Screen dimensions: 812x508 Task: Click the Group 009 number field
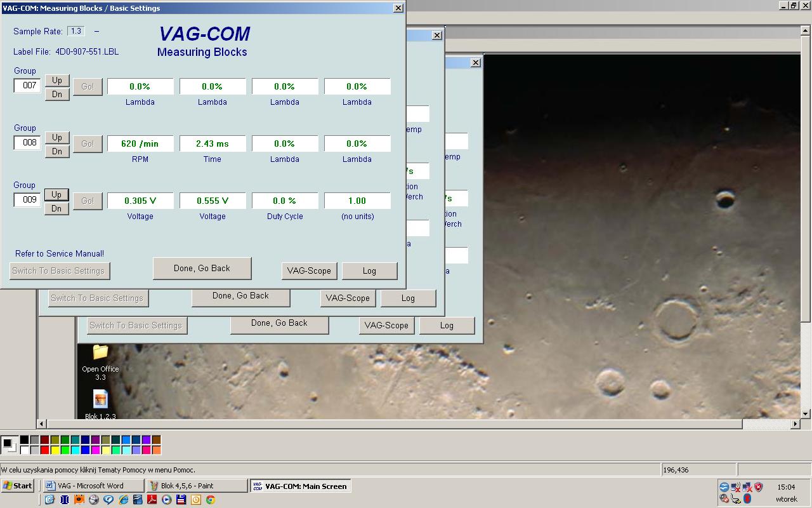[28, 200]
